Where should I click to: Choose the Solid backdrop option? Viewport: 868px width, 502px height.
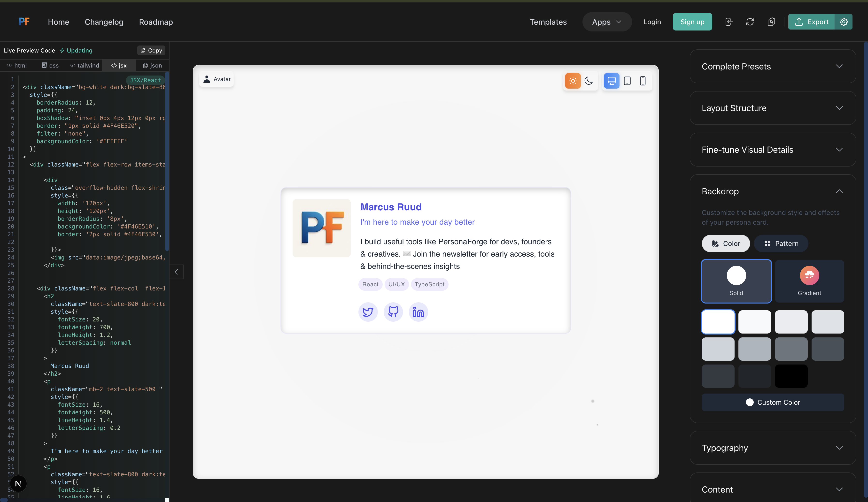[x=736, y=281]
